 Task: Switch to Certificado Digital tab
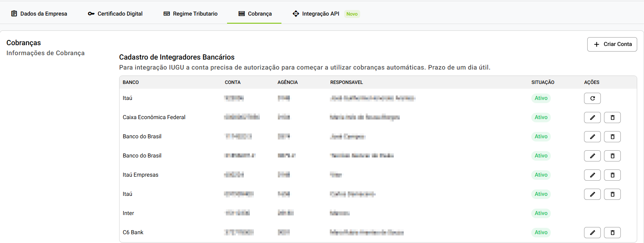pos(115,14)
